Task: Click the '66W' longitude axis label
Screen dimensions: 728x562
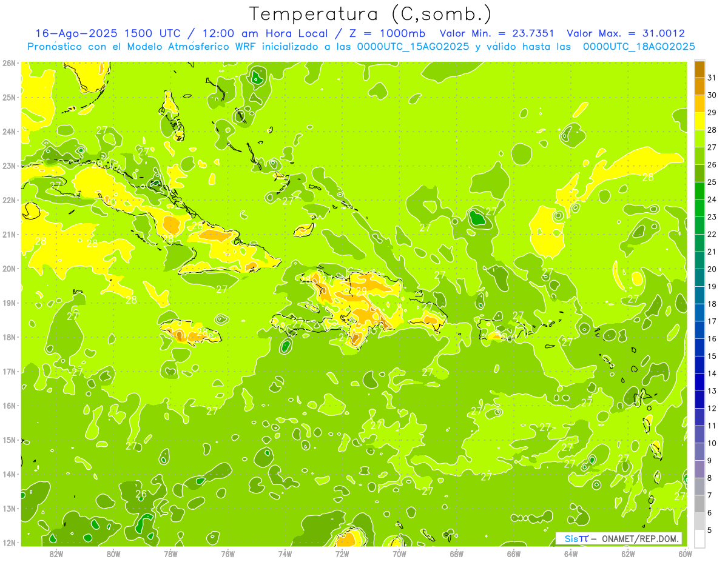Action: pyautogui.click(x=514, y=554)
